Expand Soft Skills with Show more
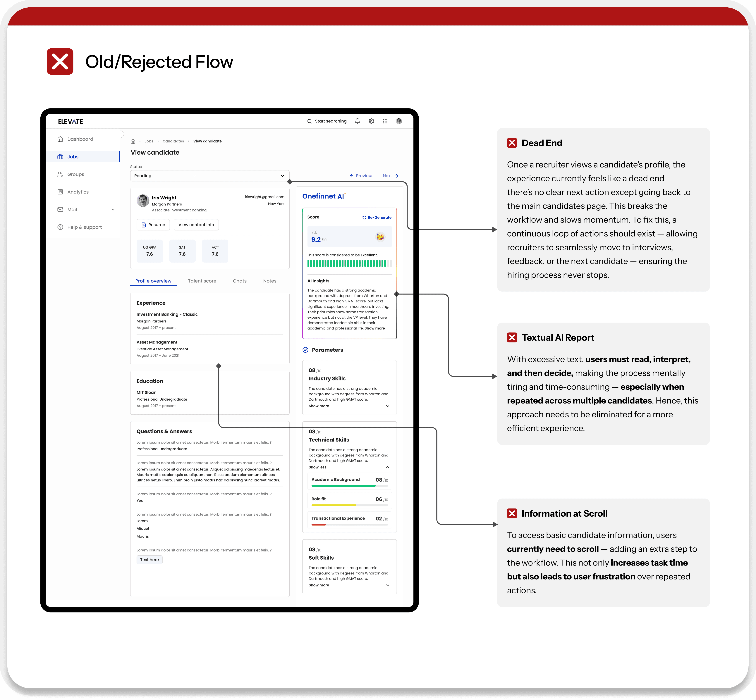756x700 pixels. (x=319, y=585)
